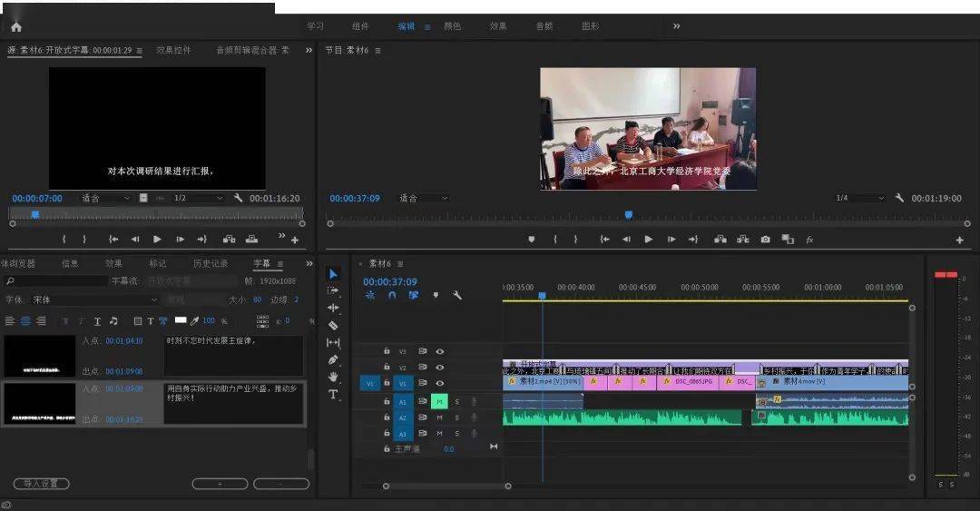Switch to the 颜色 workspace tab

click(452, 26)
